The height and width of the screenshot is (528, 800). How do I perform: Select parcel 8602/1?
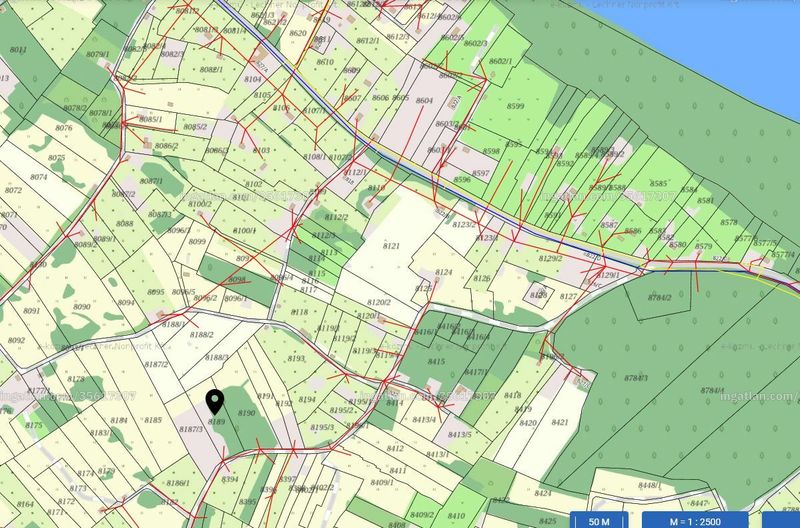501,61
